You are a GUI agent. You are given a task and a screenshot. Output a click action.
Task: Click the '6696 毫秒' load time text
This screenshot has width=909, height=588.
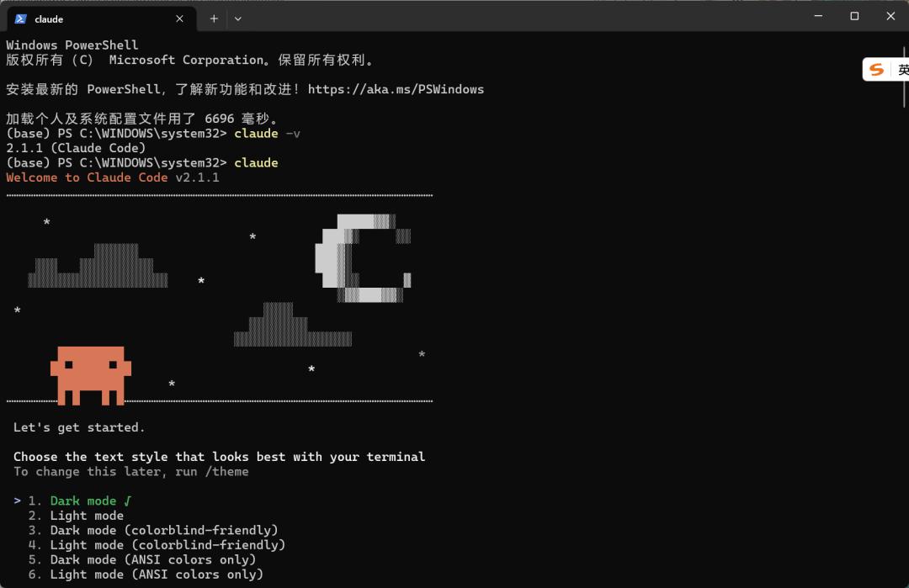(237, 118)
